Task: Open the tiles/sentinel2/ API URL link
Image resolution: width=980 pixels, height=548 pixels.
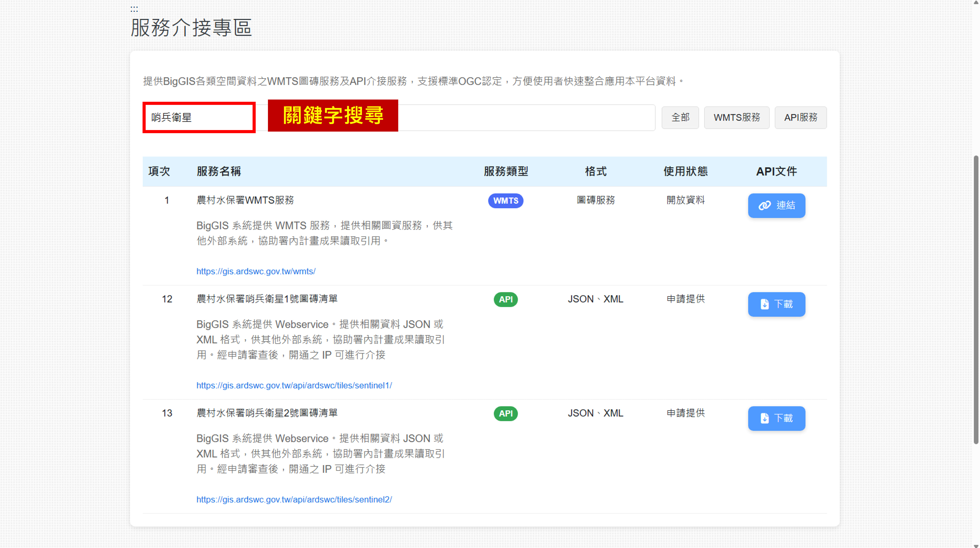Action: click(x=294, y=499)
